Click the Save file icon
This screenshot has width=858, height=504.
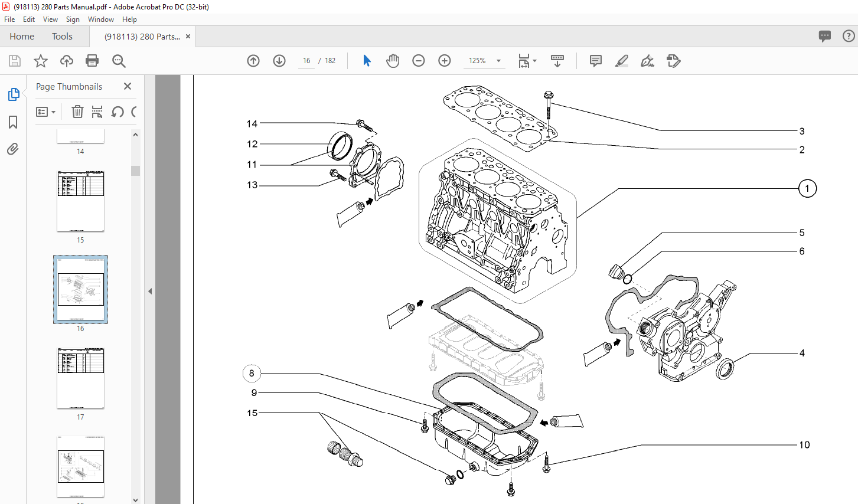click(15, 61)
